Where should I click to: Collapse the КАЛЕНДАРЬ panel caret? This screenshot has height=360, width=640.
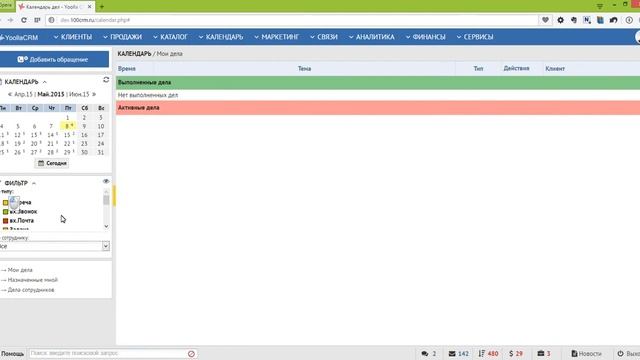click(x=44, y=82)
